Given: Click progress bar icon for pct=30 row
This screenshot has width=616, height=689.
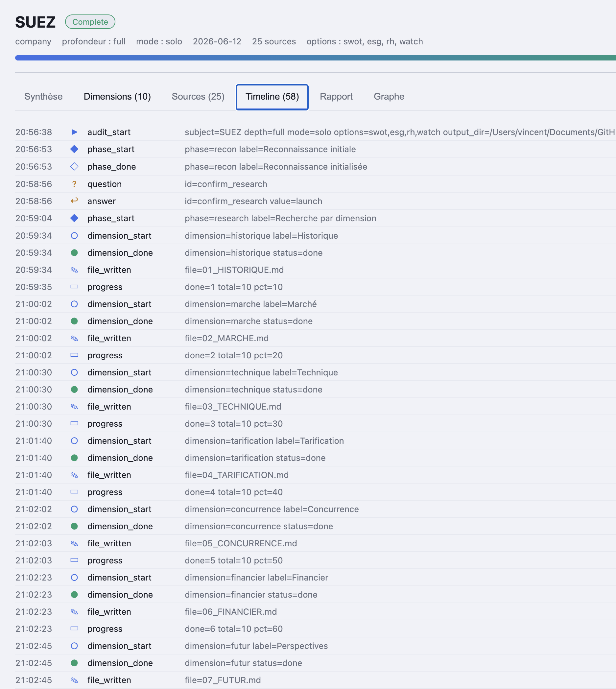Looking at the screenshot, I should tap(75, 424).
